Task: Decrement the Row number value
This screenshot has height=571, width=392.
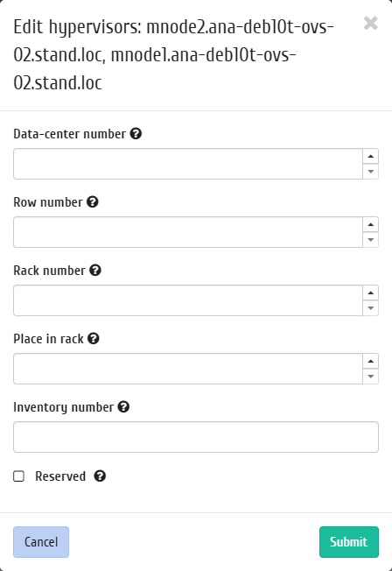Action: [x=370, y=240]
